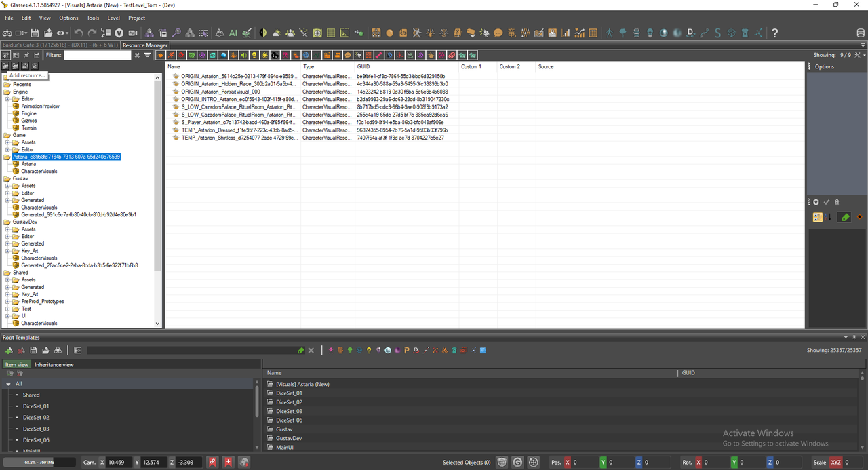Click the green plus add root template icon
Screen dimensions: 868x470
(x=9, y=351)
